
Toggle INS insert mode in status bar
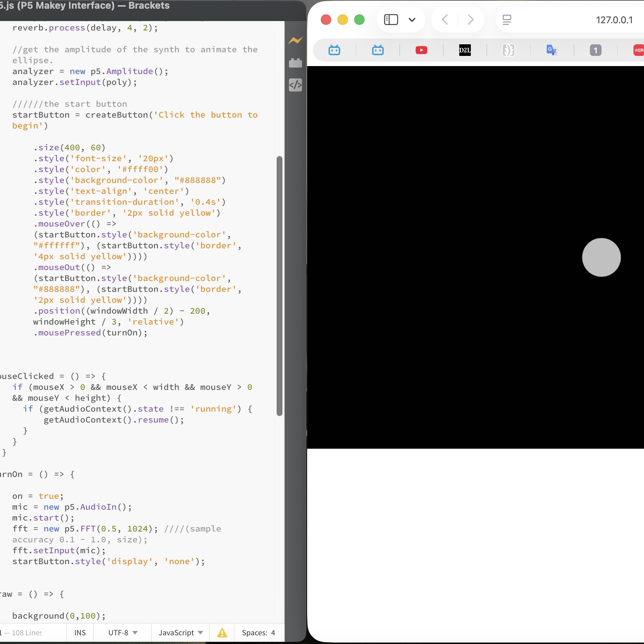(x=80, y=633)
